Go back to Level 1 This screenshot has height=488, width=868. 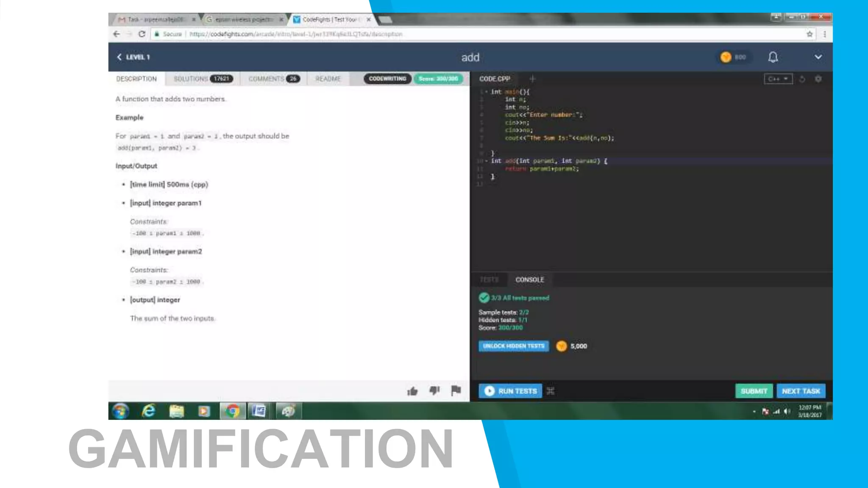(134, 57)
